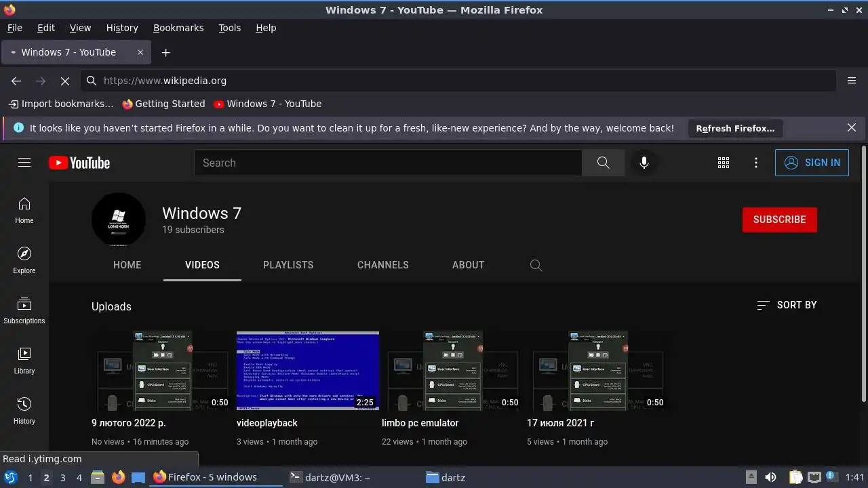Open YouTube settings three-dot menu

pyautogui.click(x=756, y=163)
